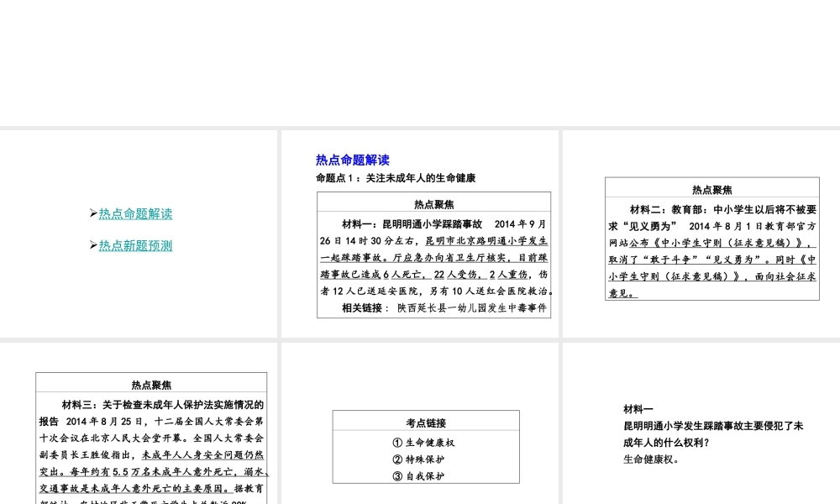Select 热点聚焦 header in the 材料三 table

click(x=151, y=385)
